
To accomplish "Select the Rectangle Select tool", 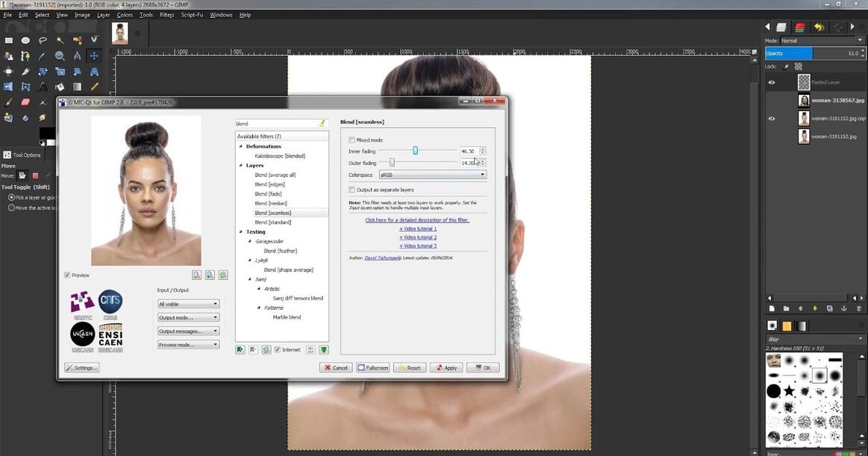I will (8, 40).
